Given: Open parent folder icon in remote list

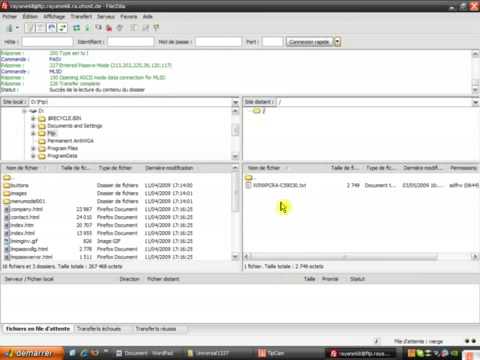Looking at the screenshot, I should (x=249, y=177).
